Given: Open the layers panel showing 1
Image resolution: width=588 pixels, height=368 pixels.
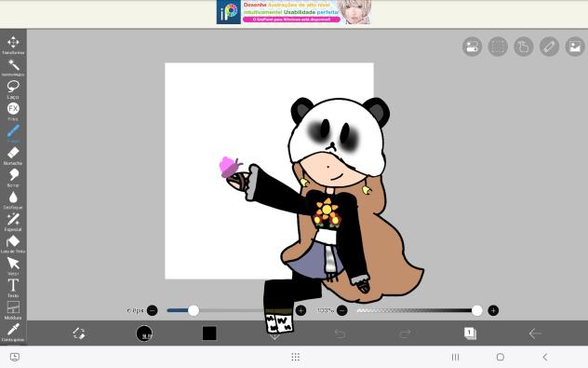Looking at the screenshot, I should tap(470, 334).
